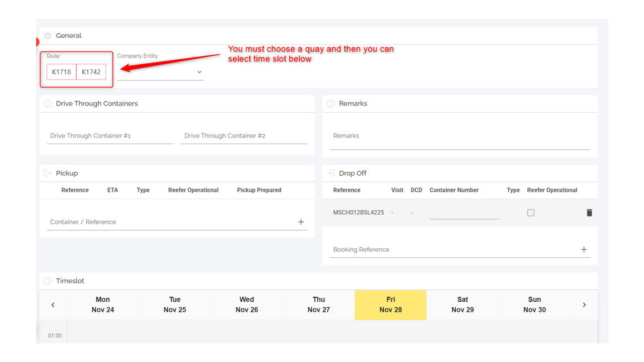Click the Drop Off section icon
The height and width of the screenshot is (362, 644).
[331, 173]
